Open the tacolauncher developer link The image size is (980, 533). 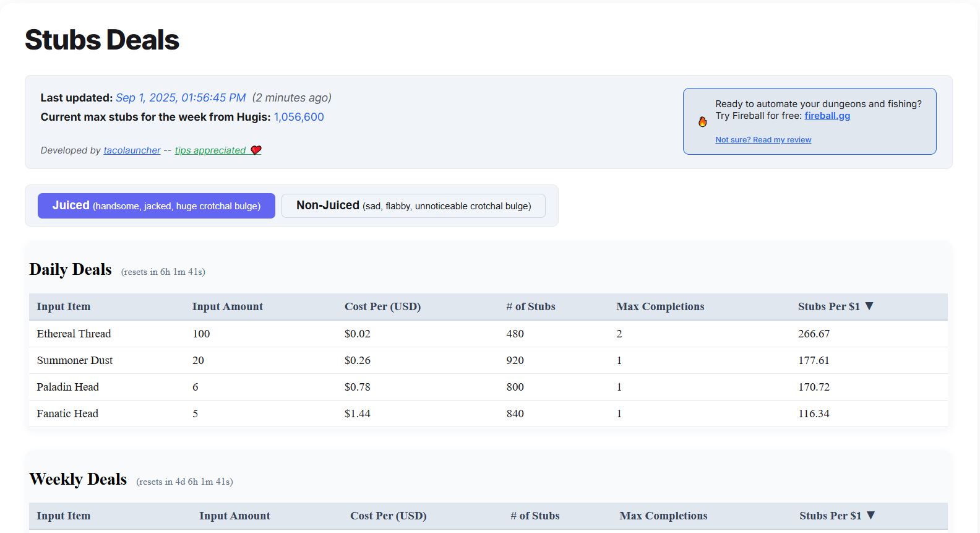pos(132,150)
